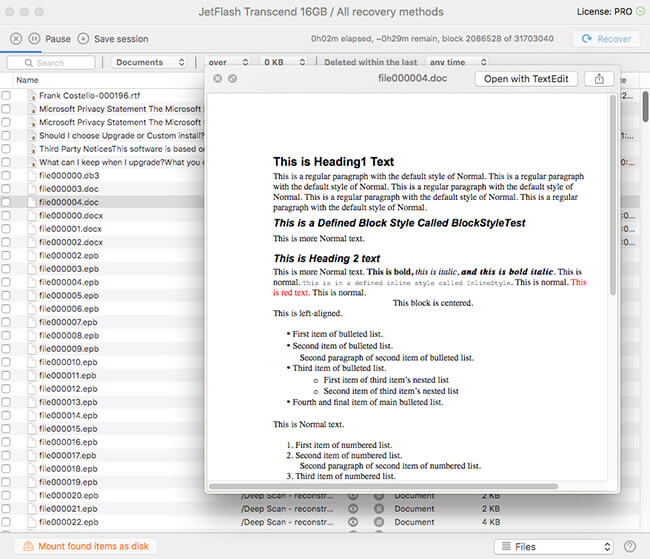Screen dimensions: 650x559
Task: Check the box for file000003.doc
Action: (6, 189)
